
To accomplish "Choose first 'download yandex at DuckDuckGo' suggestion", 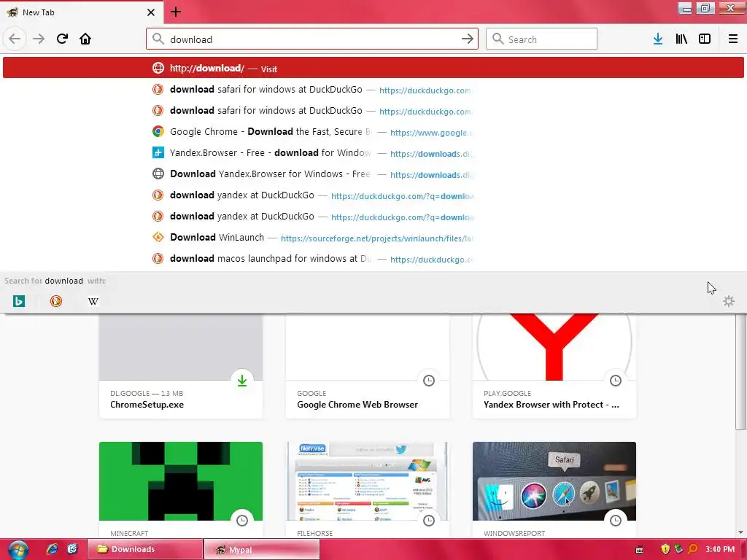I will [x=373, y=195].
